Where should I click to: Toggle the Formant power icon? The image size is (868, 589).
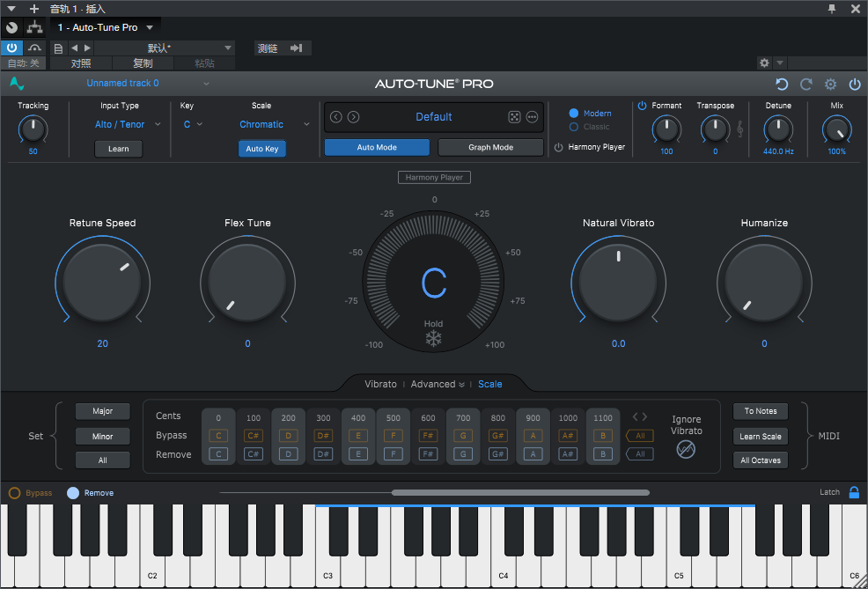pos(642,105)
